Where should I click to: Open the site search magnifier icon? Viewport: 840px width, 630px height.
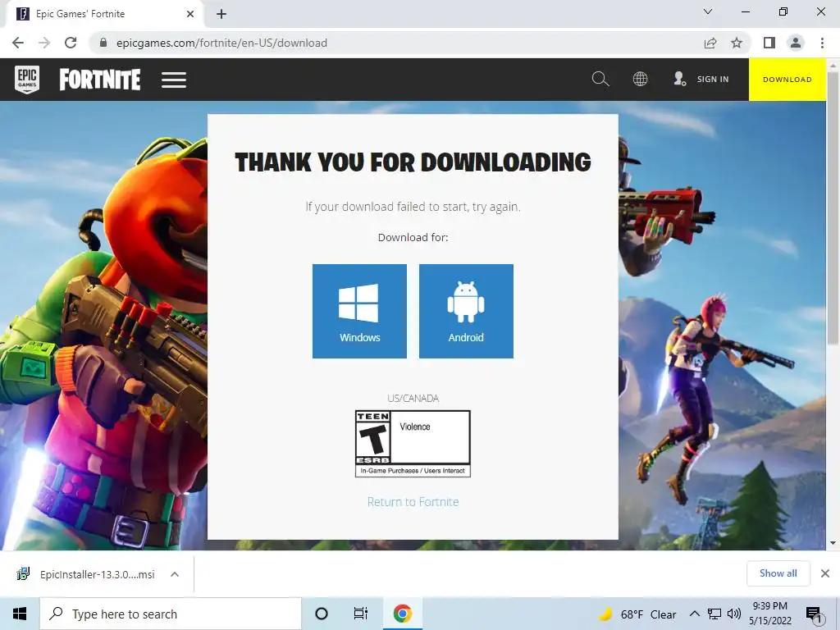(x=600, y=80)
